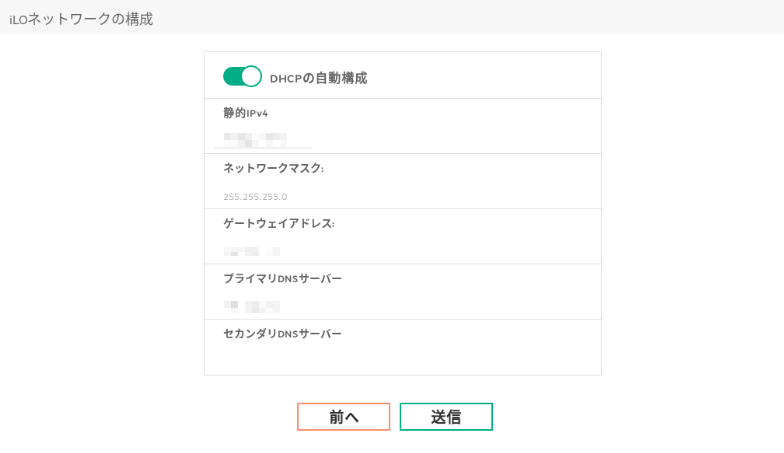The width and height of the screenshot is (784, 453).
Task: Click the white knob of DHCP switch
Action: tap(251, 77)
